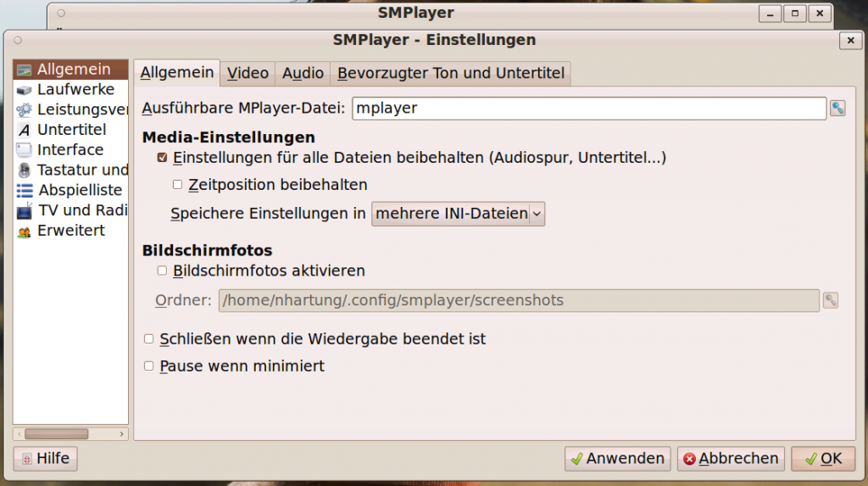Expand the mehrere INI-Dateien dropdown
868x486 pixels.
point(458,214)
